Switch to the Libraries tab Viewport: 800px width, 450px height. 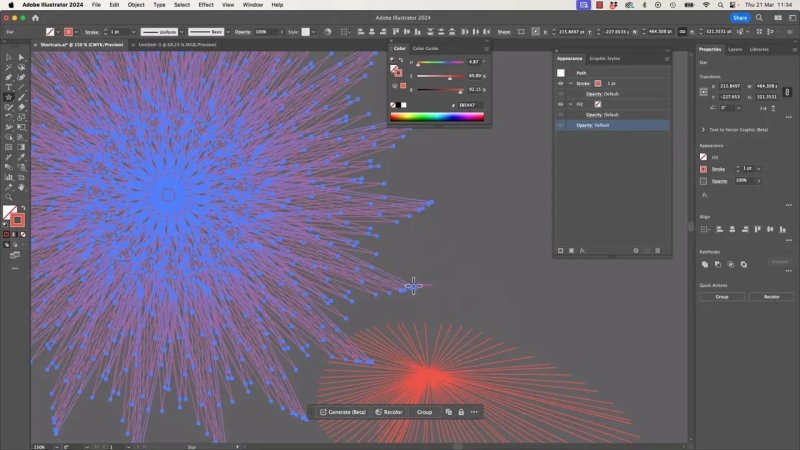pyautogui.click(x=759, y=49)
